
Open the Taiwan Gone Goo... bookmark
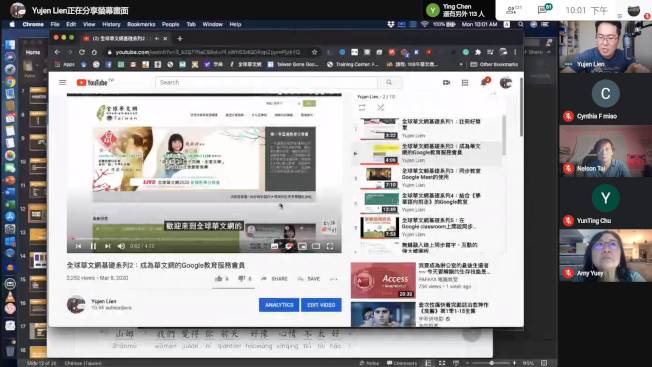(293, 64)
